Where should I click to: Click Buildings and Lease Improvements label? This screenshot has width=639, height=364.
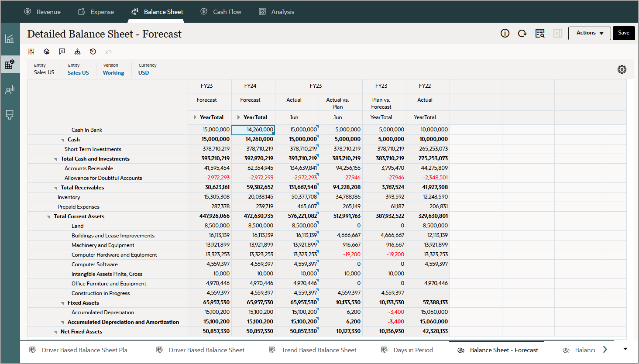pyautogui.click(x=113, y=236)
